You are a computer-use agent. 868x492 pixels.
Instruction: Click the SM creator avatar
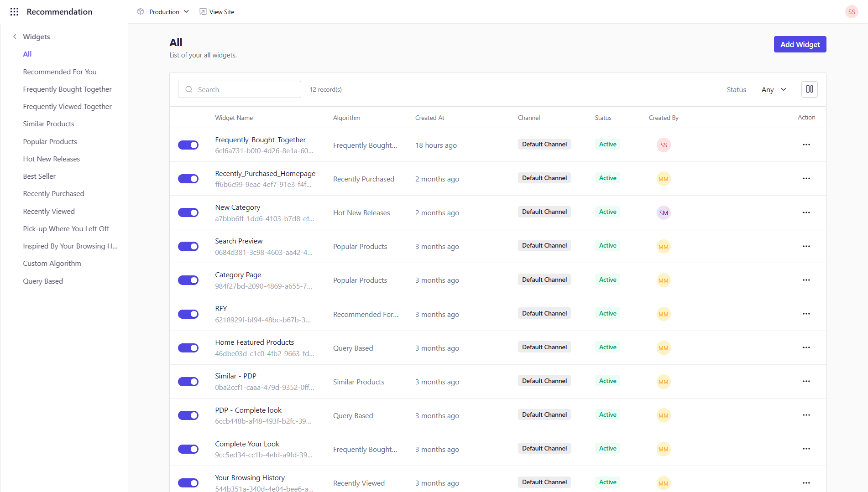tap(663, 212)
